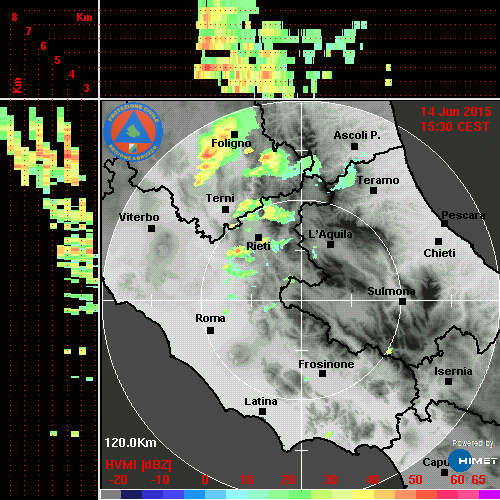Click the Viterbo city marker
500x500 pixels.
(151, 228)
